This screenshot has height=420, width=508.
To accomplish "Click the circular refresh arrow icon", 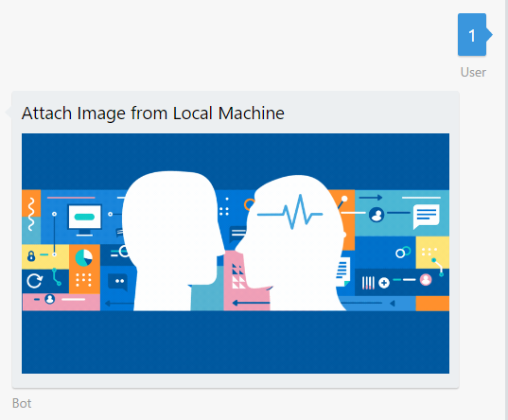I will coord(35,281).
